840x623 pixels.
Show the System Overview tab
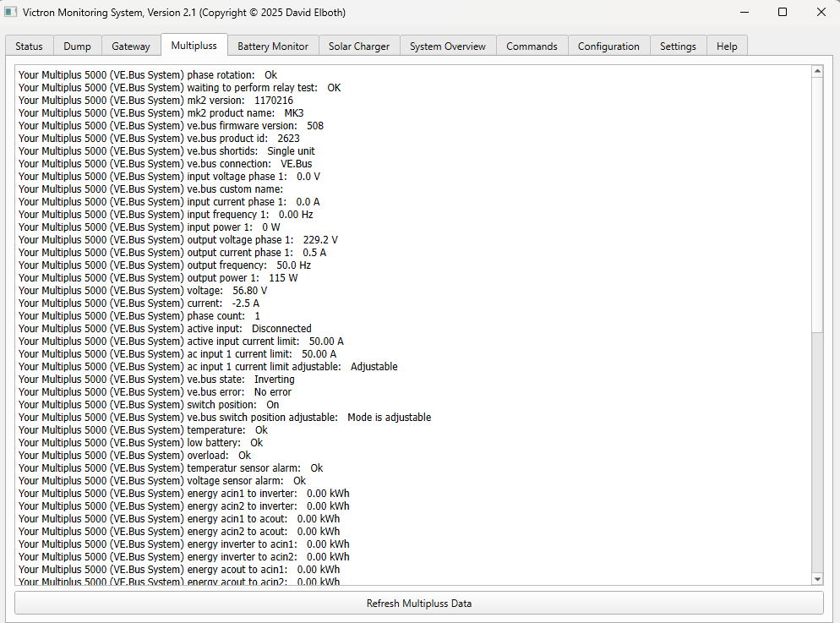click(x=448, y=46)
